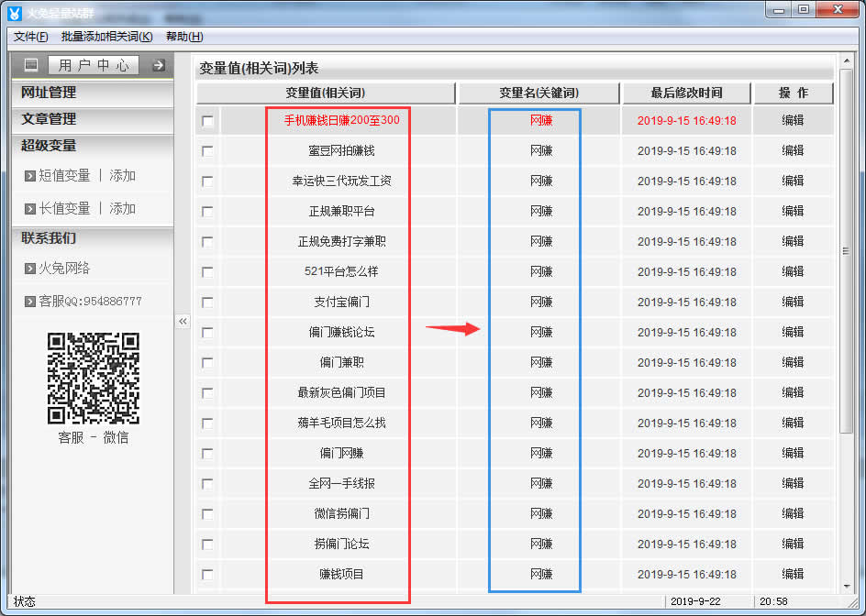Screen dimensions: 866x616
Task: Click the monitor icon beside 用户中心
Action: click(x=31, y=65)
